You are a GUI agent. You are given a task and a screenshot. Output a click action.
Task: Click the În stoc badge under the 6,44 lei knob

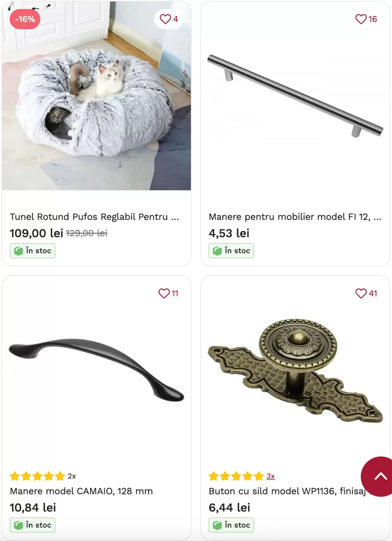coord(231,525)
